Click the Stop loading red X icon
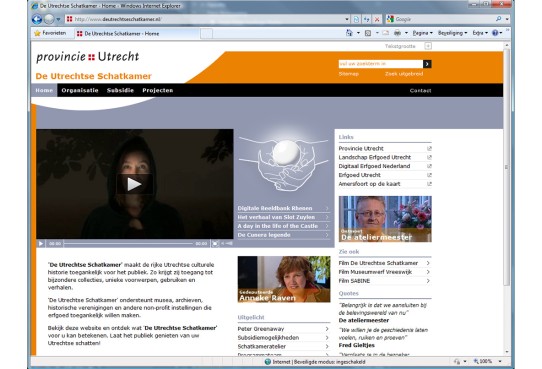The image size is (542, 369). (x=377, y=19)
